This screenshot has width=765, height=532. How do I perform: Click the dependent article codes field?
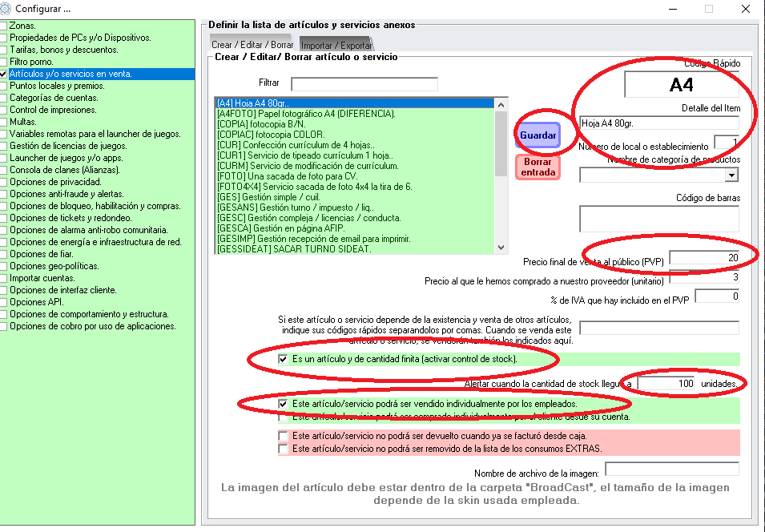(659, 328)
